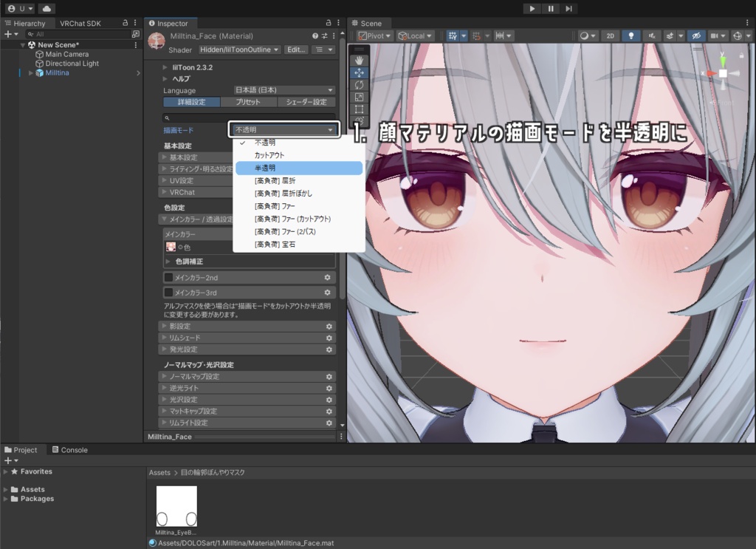
Task: Select the Scale tool
Action: [360, 97]
